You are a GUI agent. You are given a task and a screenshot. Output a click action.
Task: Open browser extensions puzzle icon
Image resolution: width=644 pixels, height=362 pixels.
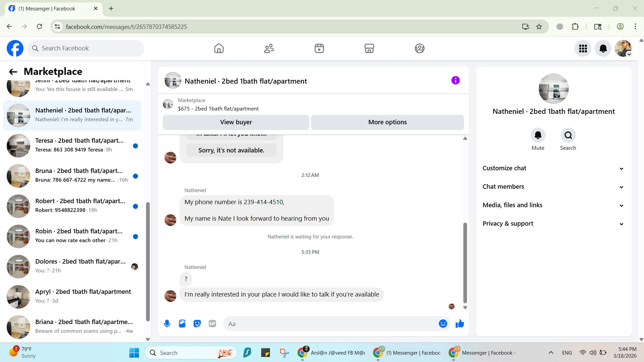tap(575, 27)
